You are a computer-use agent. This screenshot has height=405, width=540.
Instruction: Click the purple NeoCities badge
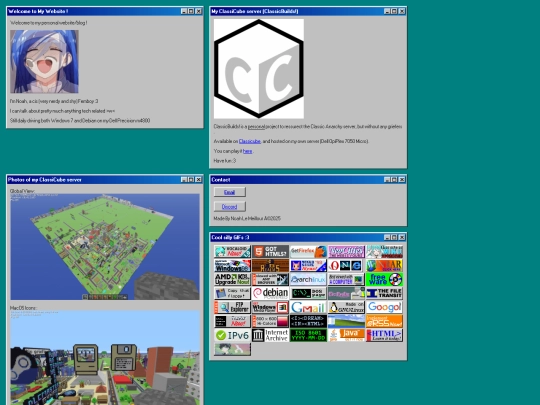pyautogui.click(x=346, y=252)
